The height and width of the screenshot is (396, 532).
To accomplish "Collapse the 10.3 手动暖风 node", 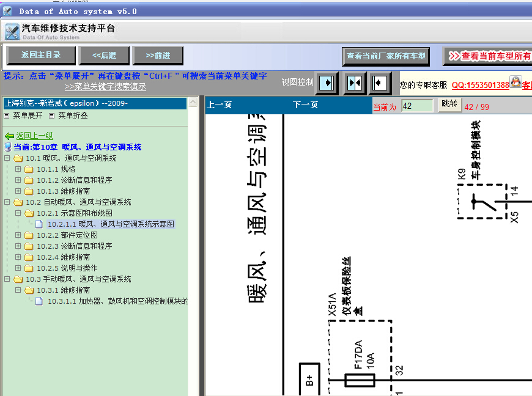I will click(7, 279).
